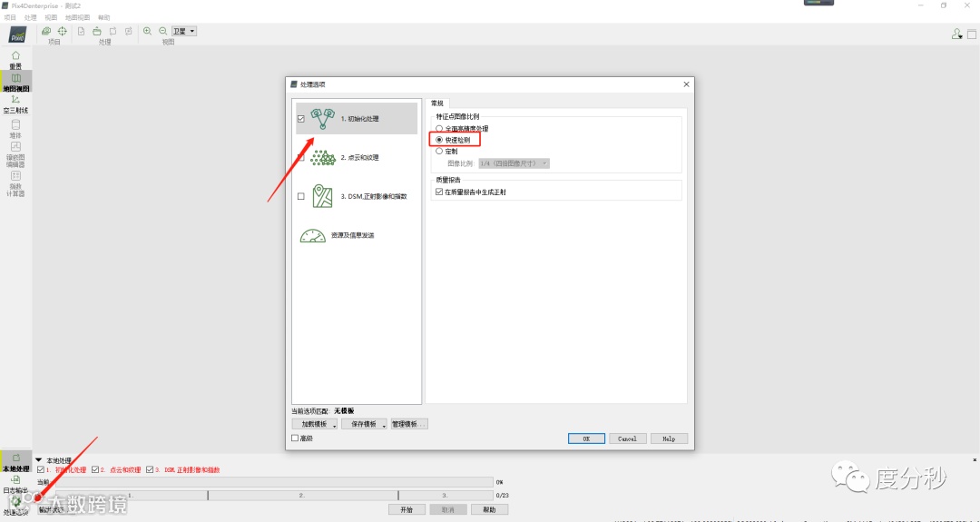The image size is (980, 522).
Task: Click the crosshair target icon in toolbar
Action: tap(63, 31)
